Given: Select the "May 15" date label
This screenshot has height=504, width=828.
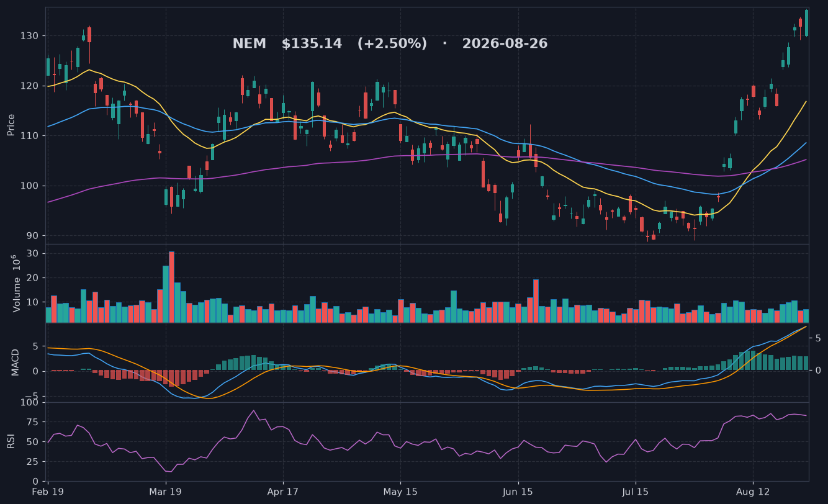Looking at the screenshot, I should (x=400, y=492).
